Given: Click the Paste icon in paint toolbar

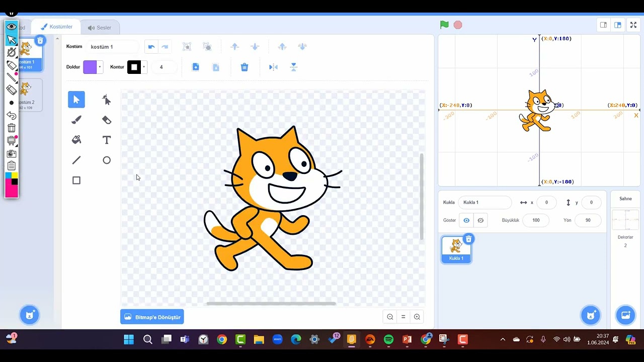Looking at the screenshot, I should click(216, 67).
